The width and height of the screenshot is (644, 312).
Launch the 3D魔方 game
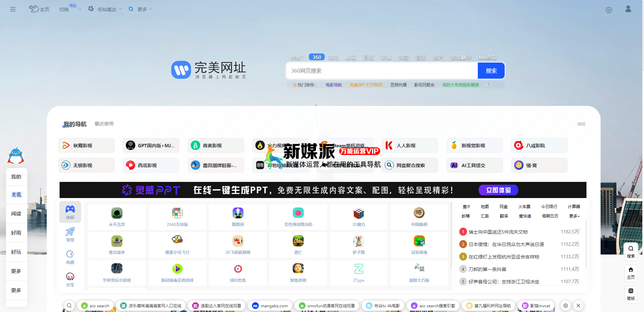359,217
